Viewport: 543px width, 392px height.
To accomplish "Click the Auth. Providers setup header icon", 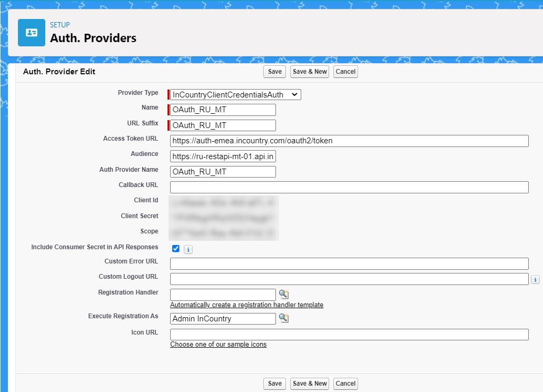I will (31, 32).
